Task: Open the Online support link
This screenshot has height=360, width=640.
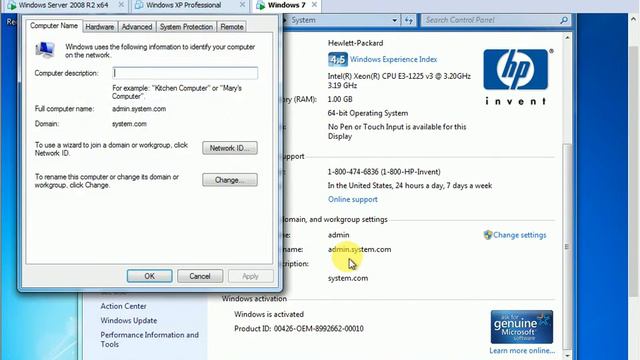Action: [353, 200]
